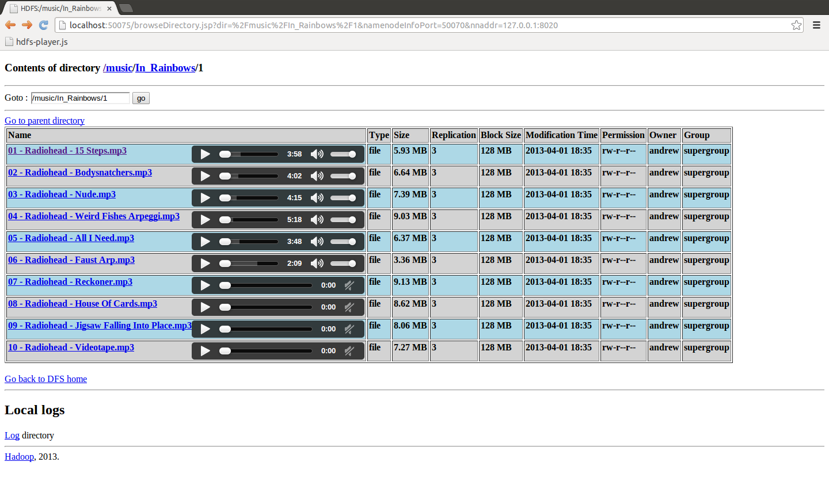The image size is (829, 504).
Task: Open 01 - Radiohead - 15 Steps.mp3 link
Action: tap(67, 151)
